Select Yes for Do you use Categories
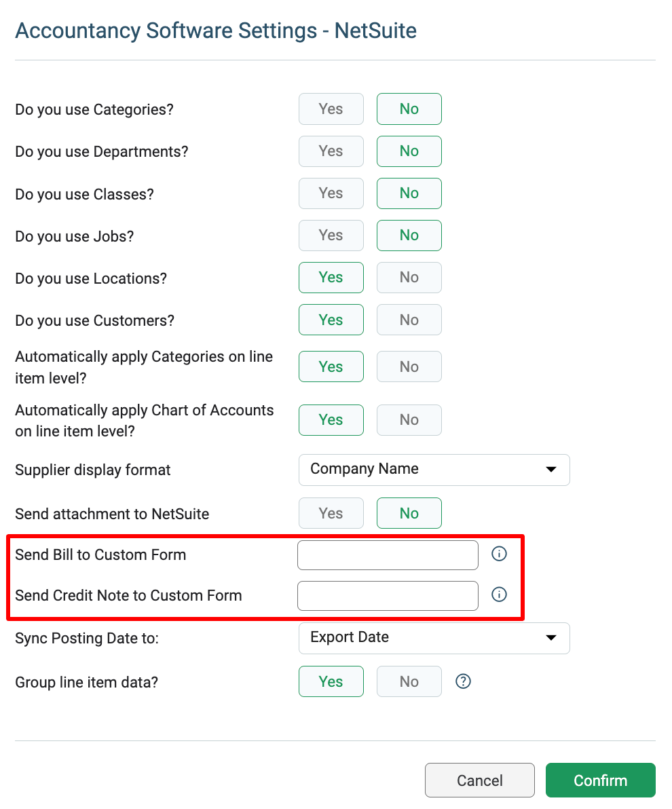 click(331, 109)
